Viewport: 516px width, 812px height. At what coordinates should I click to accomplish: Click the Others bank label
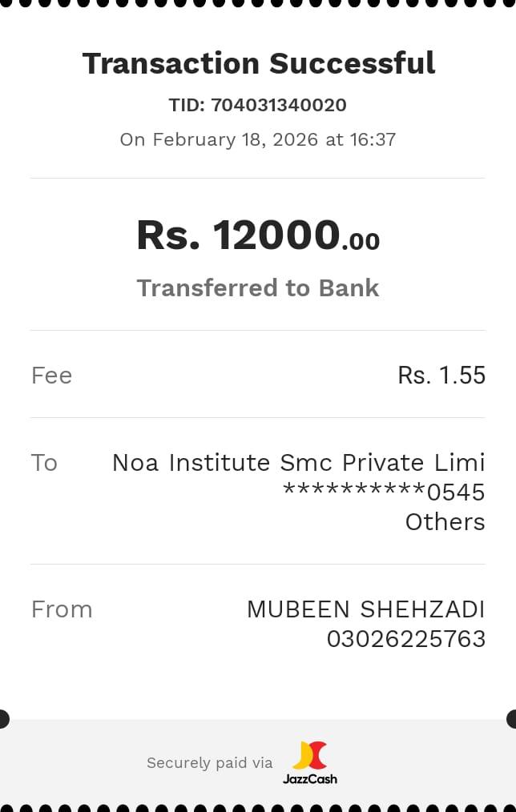point(445,522)
